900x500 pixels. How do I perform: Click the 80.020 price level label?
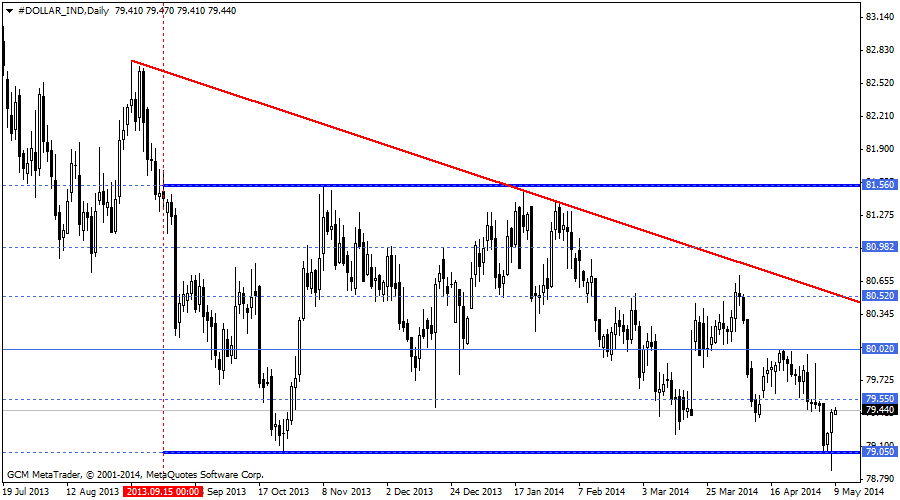tap(879, 349)
